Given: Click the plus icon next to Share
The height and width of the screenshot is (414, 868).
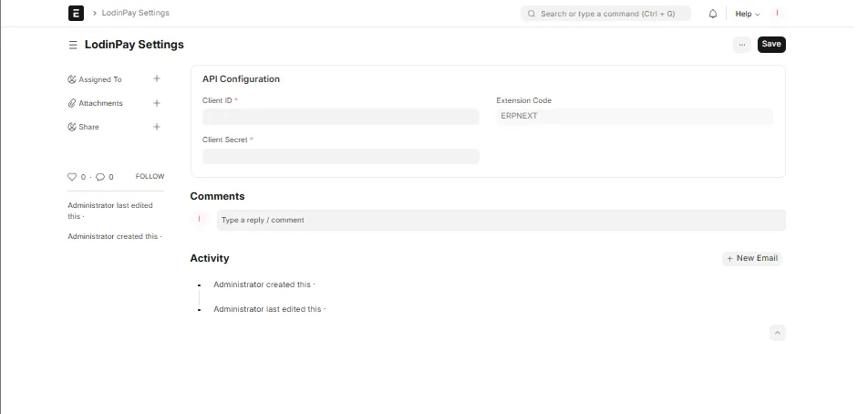Looking at the screenshot, I should [x=157, y=127].
